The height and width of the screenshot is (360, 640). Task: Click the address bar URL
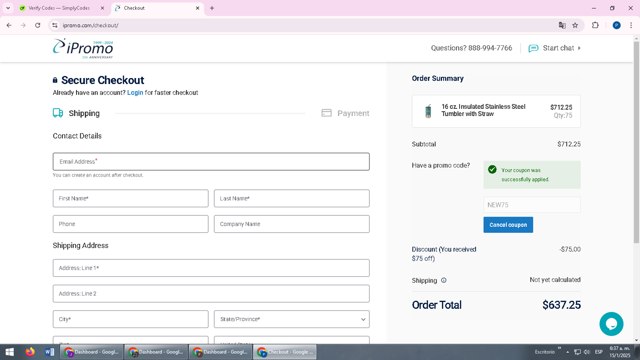(91, 25)
